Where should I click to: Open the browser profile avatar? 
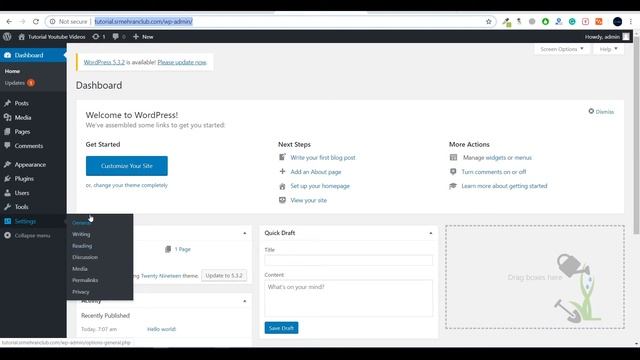coord(617,22)
